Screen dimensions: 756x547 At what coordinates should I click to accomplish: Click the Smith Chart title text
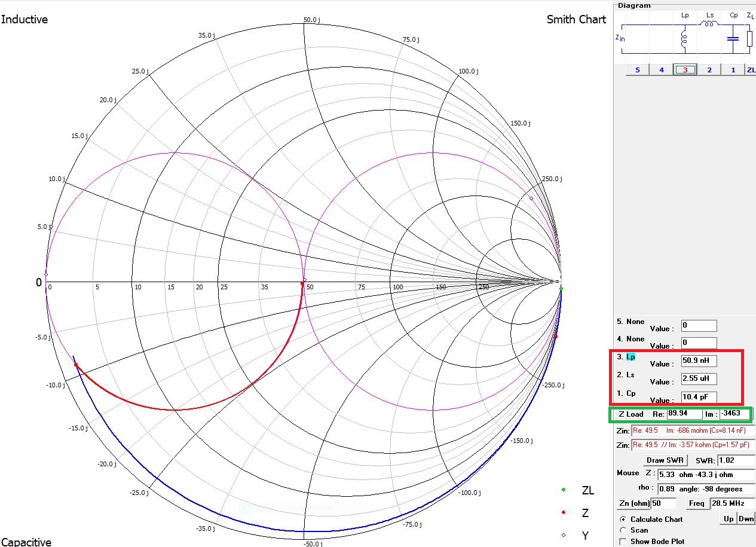[576, 19]
